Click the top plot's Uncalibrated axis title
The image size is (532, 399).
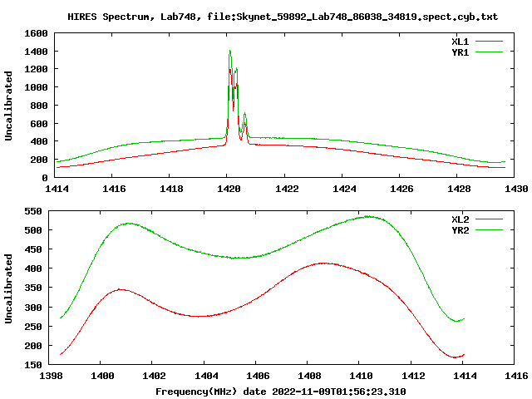point(8,106)
